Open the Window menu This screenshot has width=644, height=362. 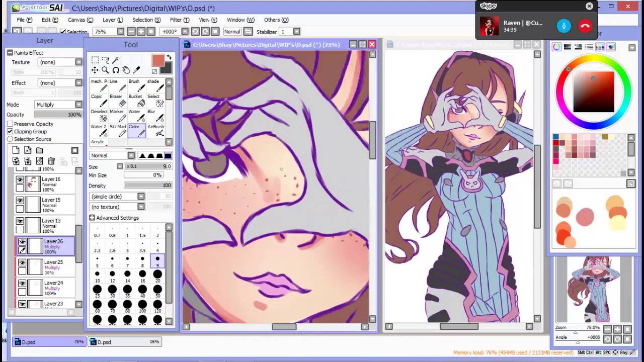coord(240,20)
